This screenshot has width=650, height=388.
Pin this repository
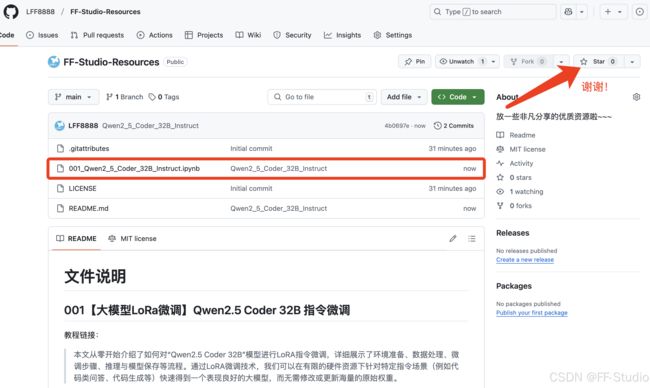(x=415, y=61)
